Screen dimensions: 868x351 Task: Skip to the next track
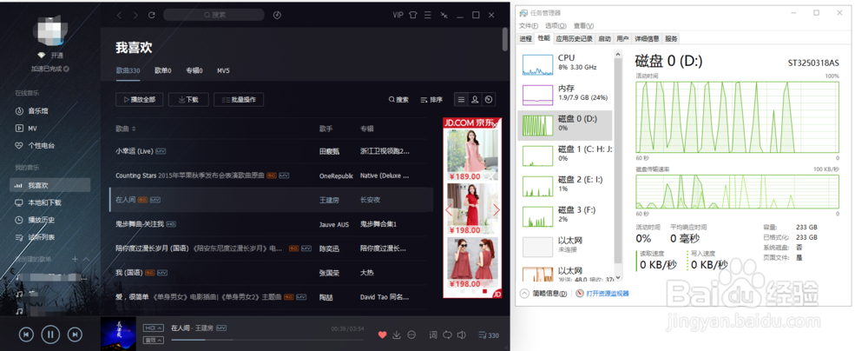click(75, 334)
